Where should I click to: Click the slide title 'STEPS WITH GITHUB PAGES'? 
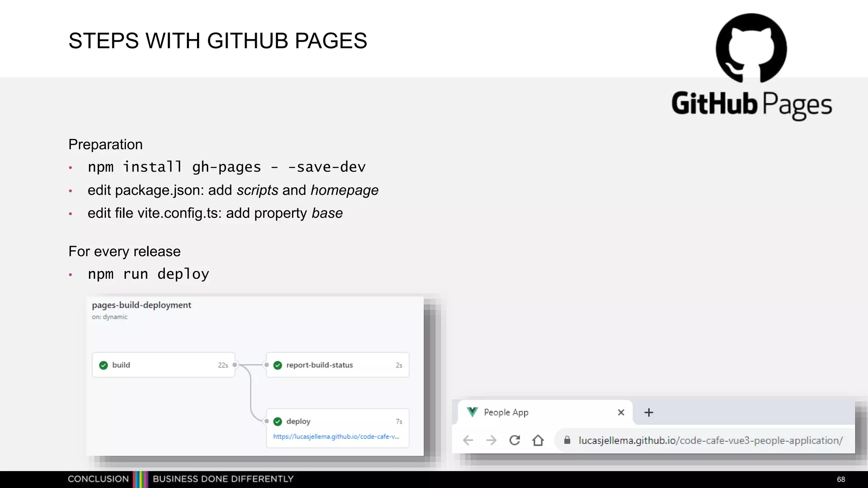(x=218, y=41)
